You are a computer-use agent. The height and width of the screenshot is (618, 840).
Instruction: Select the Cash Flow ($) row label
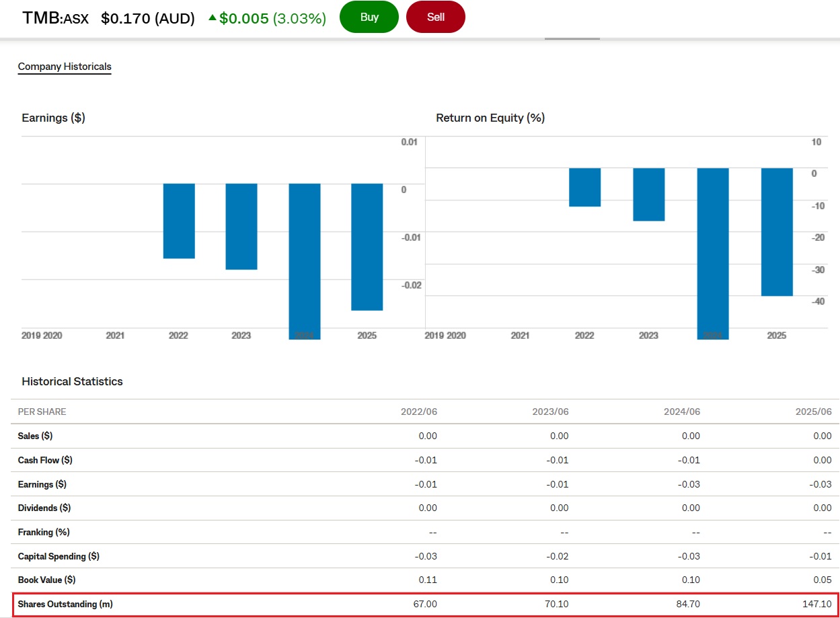(45, 460)
